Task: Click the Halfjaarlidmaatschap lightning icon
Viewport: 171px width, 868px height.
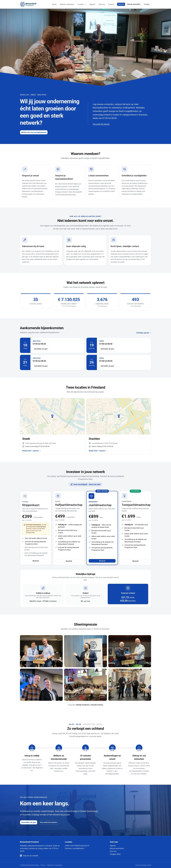Action: click(58, 496)
